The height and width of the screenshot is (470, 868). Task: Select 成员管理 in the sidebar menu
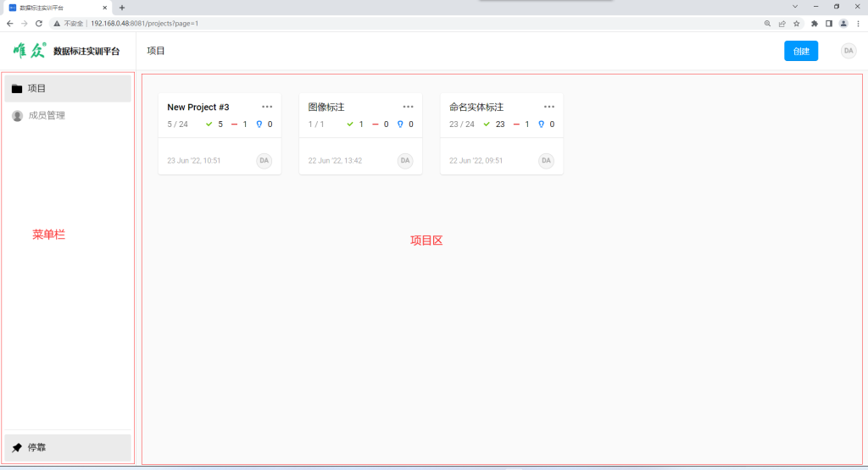coord(47,115)
